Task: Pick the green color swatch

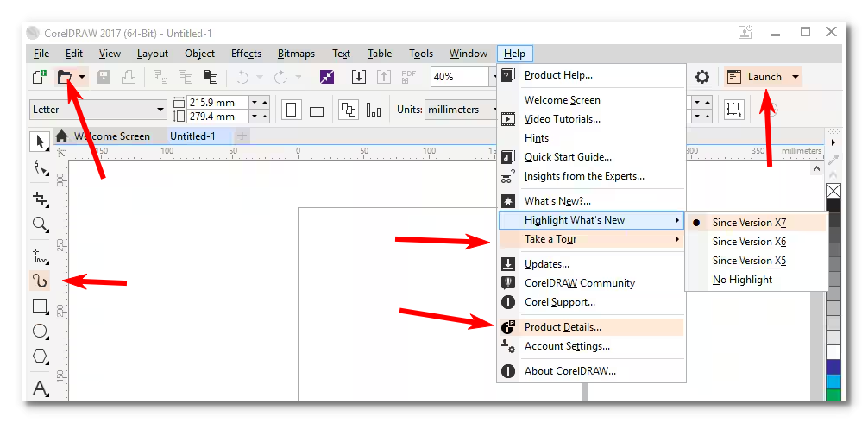Action: click(833, 395)
